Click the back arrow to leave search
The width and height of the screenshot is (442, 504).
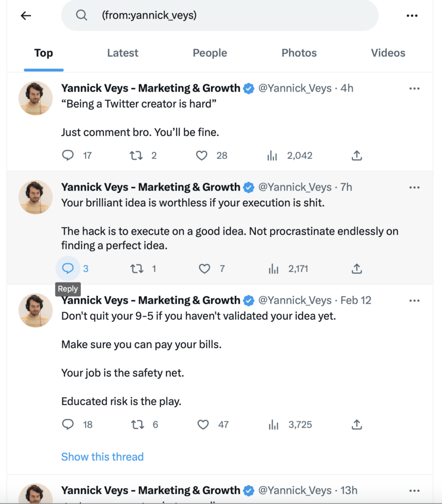[x=25, y=15]
